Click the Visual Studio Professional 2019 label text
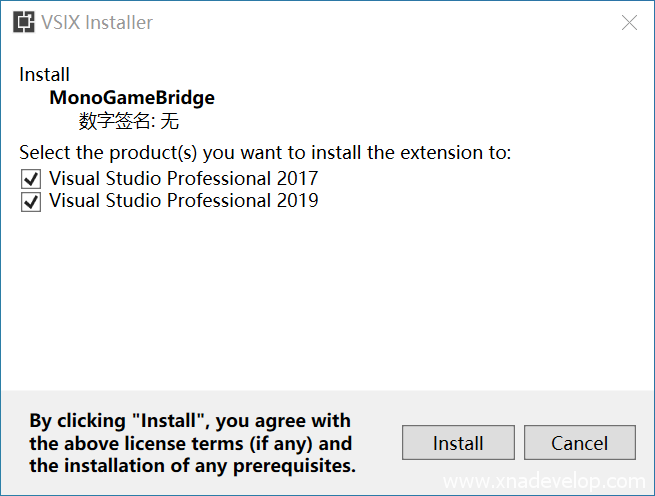 [x=183, y=201]
